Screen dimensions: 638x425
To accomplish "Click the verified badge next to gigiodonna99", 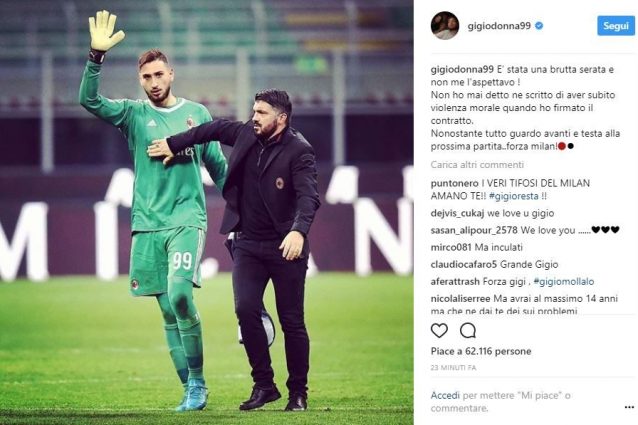I will coord(539,26).
